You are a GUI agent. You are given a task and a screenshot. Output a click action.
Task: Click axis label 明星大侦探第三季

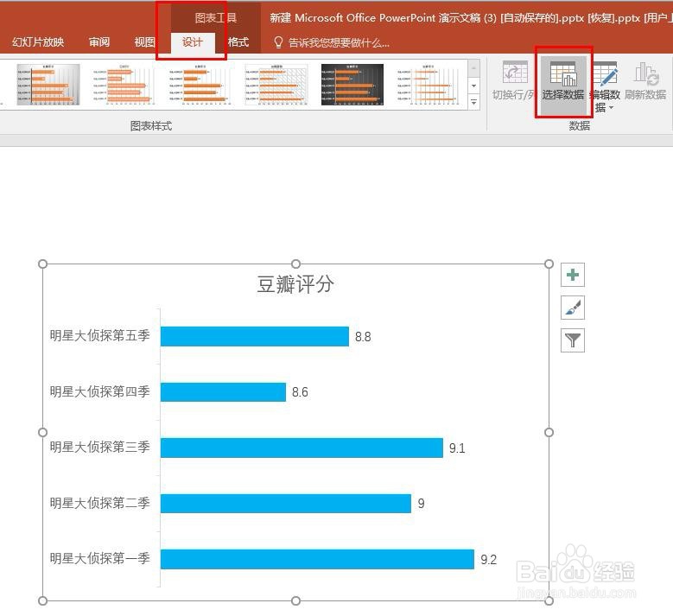coord(99,447)
